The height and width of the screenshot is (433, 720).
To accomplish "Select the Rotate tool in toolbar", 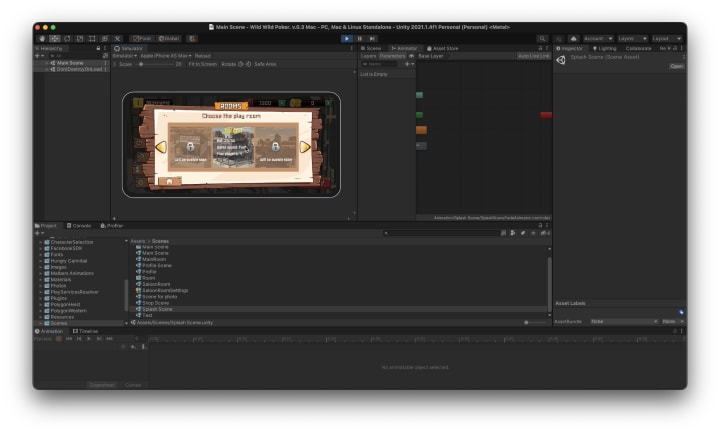I will pyautogui.click(x=67, y=39).
